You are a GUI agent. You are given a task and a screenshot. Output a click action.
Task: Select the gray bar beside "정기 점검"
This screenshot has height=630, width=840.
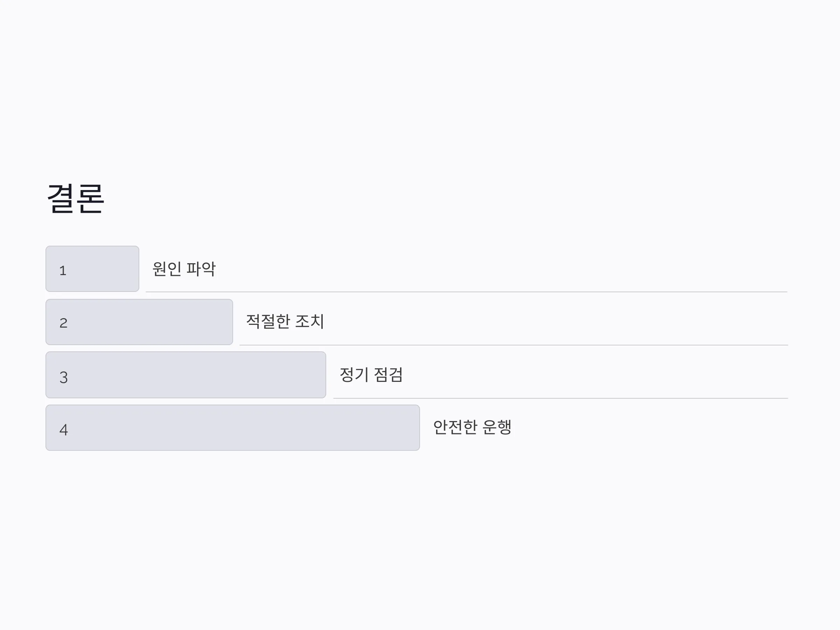[186, 375]
